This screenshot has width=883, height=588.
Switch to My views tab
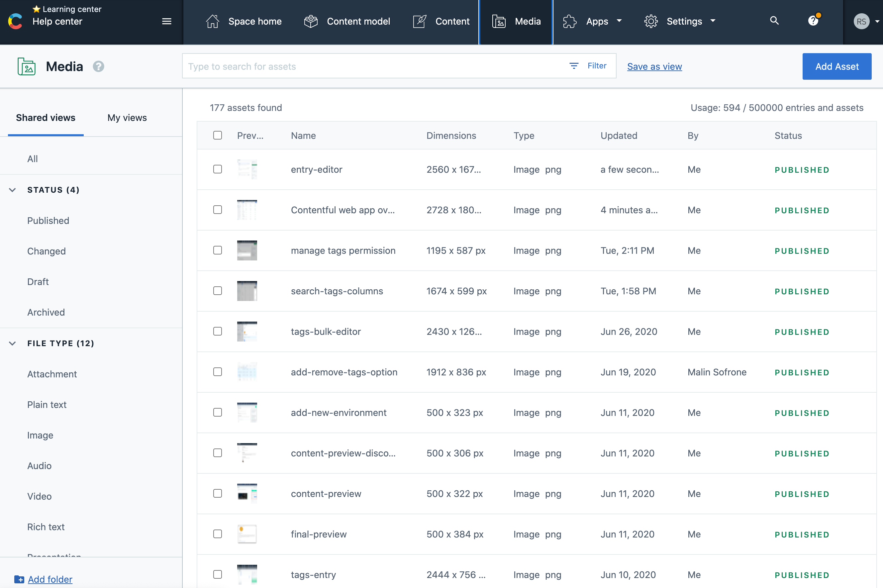pos(127,118)
